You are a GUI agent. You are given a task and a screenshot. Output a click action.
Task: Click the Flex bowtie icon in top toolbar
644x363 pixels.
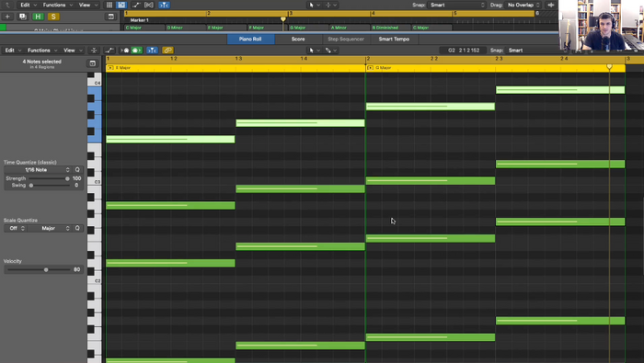(x=149, y=5)
